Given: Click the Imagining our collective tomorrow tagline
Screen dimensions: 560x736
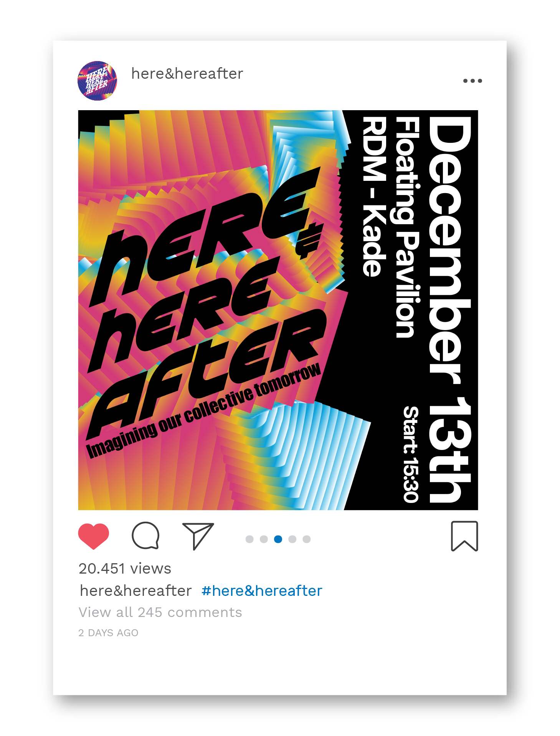Looking at the screenshot, I should 203,411.
